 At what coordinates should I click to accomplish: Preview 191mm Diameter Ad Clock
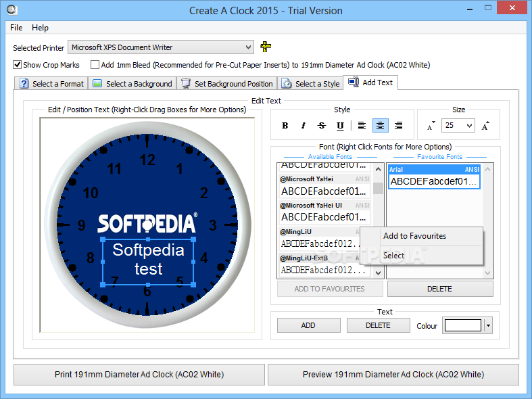pos(393,375)
